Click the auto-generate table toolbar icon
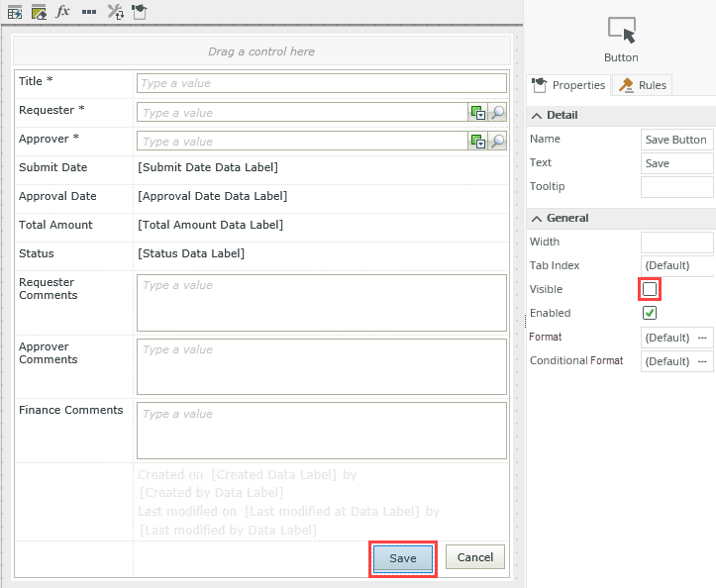 [x=15, y=12]
